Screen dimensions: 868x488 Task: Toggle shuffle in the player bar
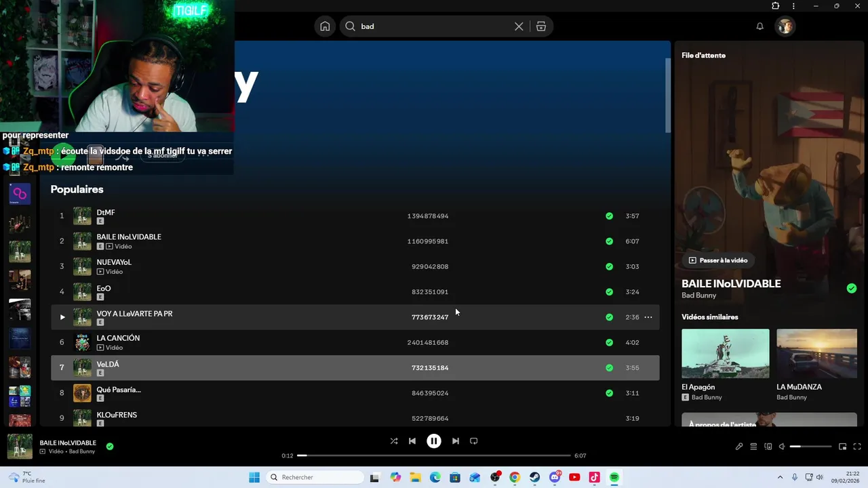[x=394, y=441]
